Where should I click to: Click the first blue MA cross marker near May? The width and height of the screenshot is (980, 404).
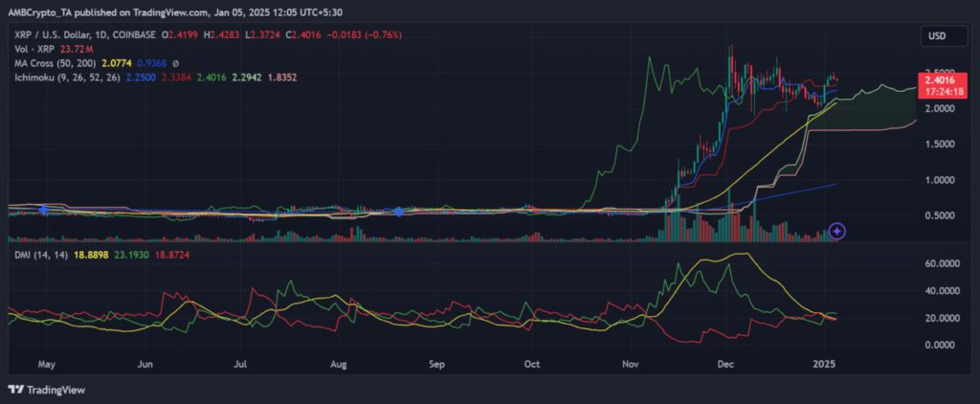[x=43, y=209]
